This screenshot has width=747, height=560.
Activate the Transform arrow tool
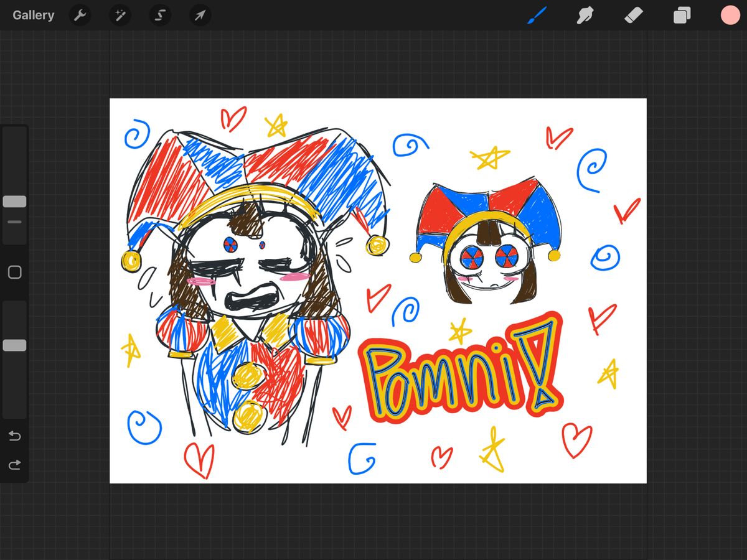click(200, 15)
